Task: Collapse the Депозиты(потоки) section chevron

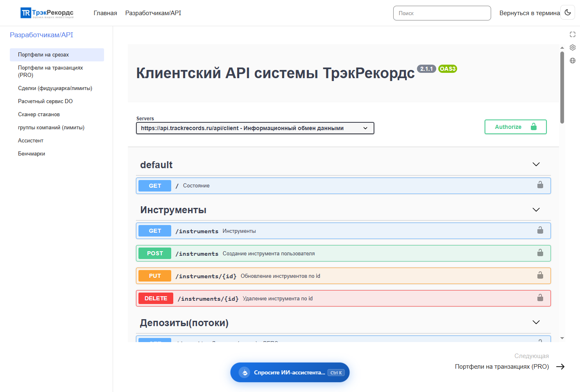Action: [536, 322]
